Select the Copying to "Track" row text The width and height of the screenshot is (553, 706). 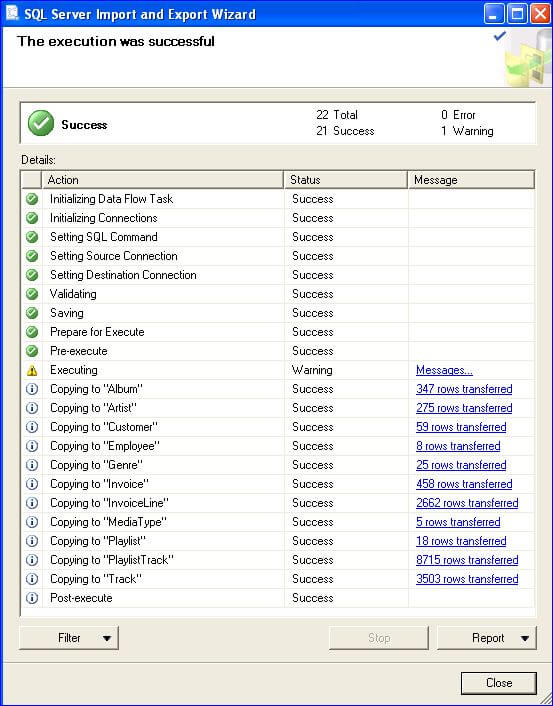pyautogui.click(x=96, y=579)
